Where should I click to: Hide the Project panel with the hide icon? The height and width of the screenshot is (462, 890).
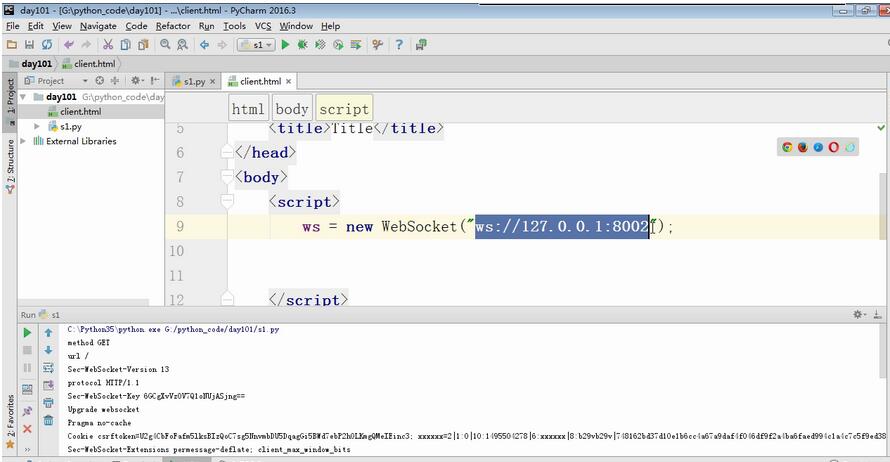click(x=154, y=81)
